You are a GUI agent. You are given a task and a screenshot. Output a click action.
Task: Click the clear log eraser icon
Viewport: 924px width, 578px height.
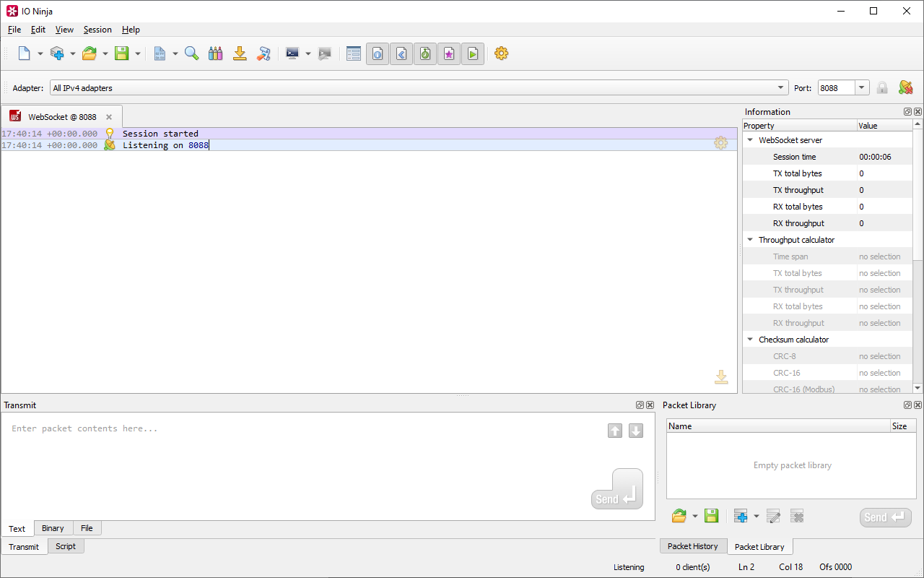tap(263, 53)
